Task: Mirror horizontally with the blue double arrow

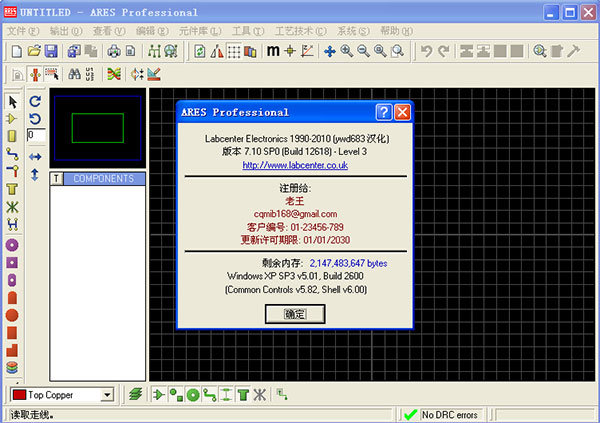Action: pos(35,157)
